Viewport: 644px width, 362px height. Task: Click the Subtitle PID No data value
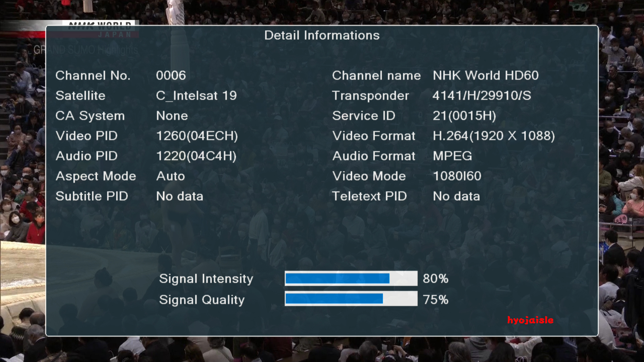179,196
